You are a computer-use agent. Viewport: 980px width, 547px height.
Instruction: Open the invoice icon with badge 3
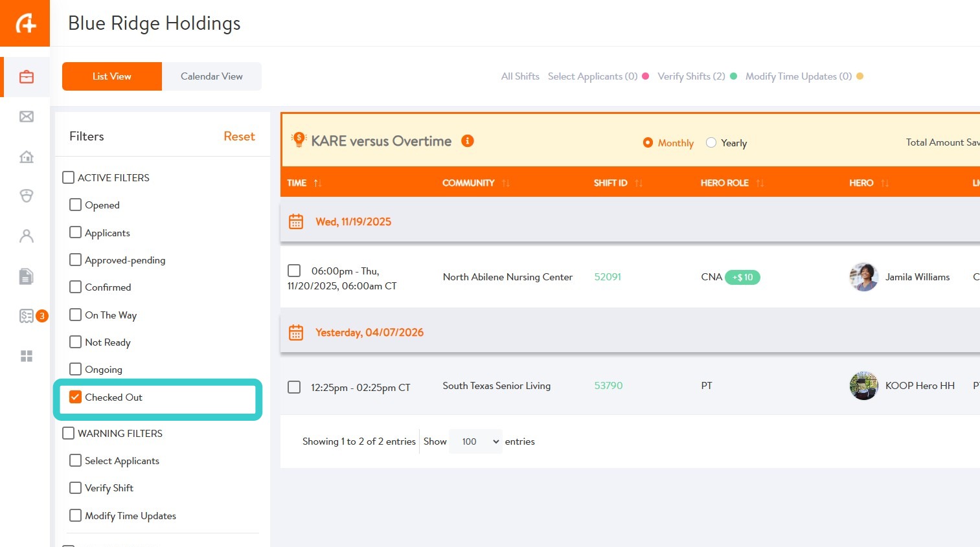pos(27,316)
